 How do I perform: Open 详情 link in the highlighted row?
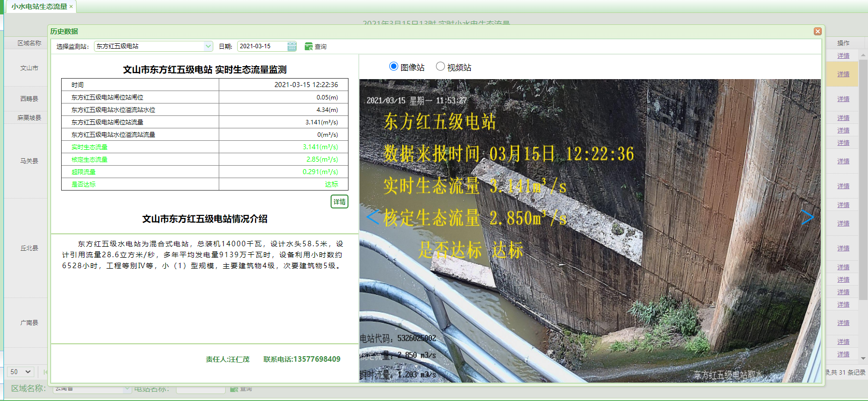(843, 74)
